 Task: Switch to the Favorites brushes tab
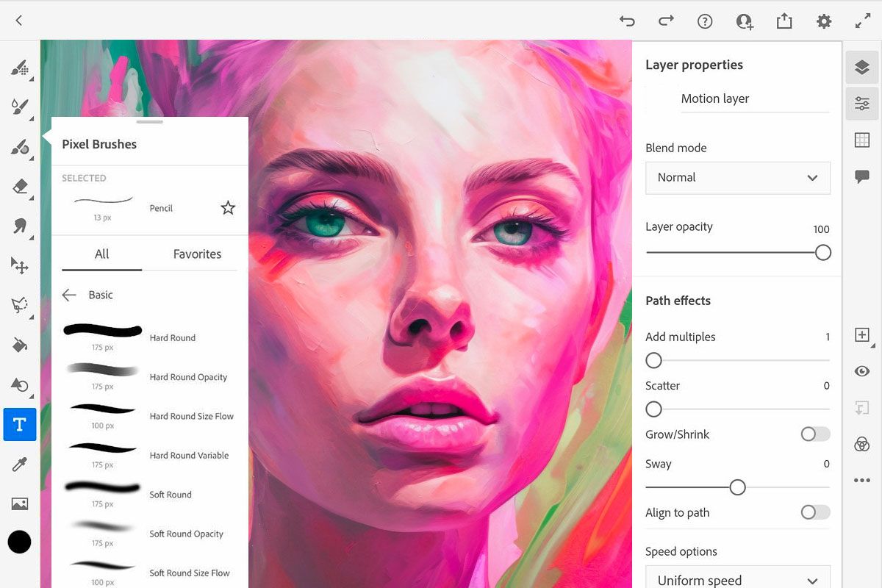tap(196, 254)
